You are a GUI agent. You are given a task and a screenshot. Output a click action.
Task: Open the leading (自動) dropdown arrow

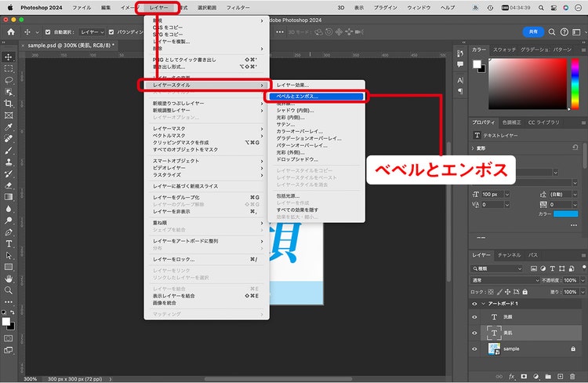(x=575, y=194)
